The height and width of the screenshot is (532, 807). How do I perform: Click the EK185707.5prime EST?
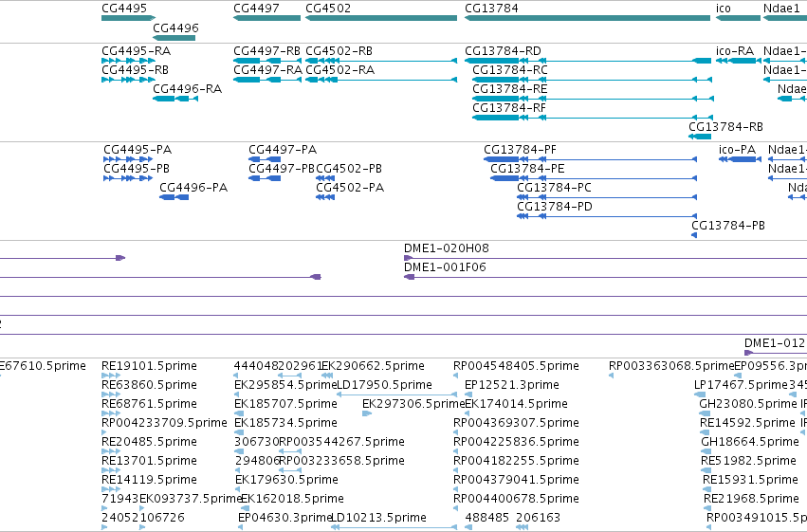point(237,413)
